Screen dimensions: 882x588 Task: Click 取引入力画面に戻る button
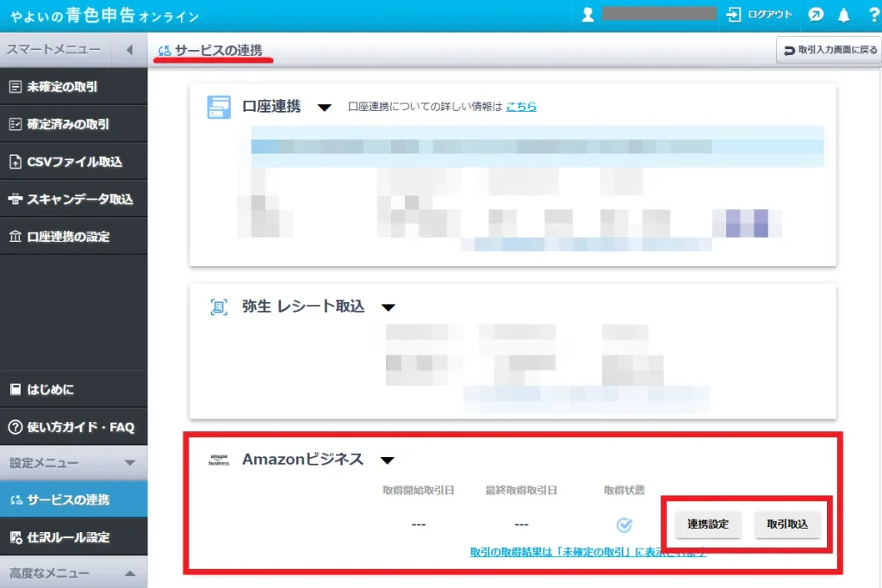click(829, 50)
